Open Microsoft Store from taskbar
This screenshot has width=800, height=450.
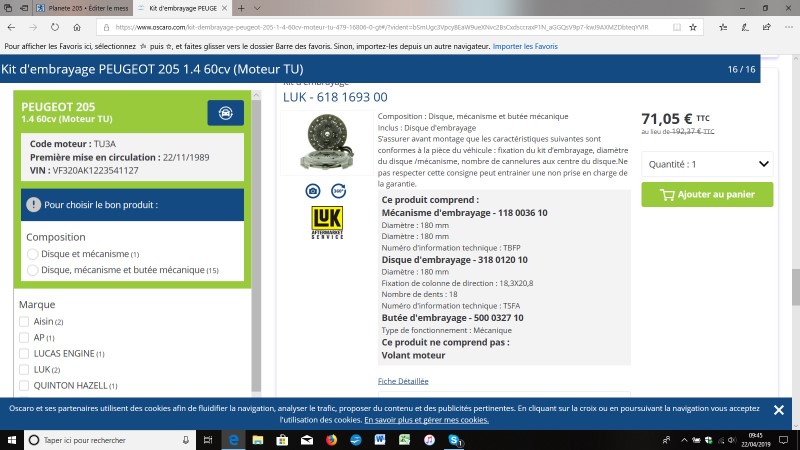tap(282, 440)
